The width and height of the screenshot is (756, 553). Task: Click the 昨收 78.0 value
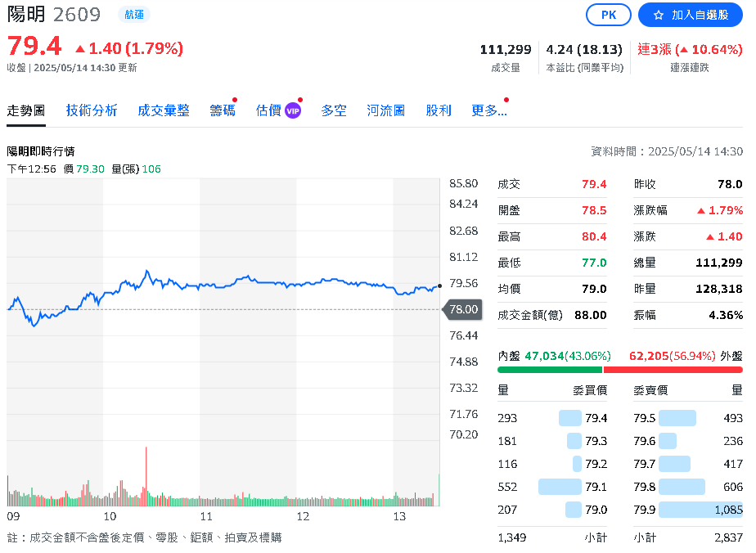(730, 184)
